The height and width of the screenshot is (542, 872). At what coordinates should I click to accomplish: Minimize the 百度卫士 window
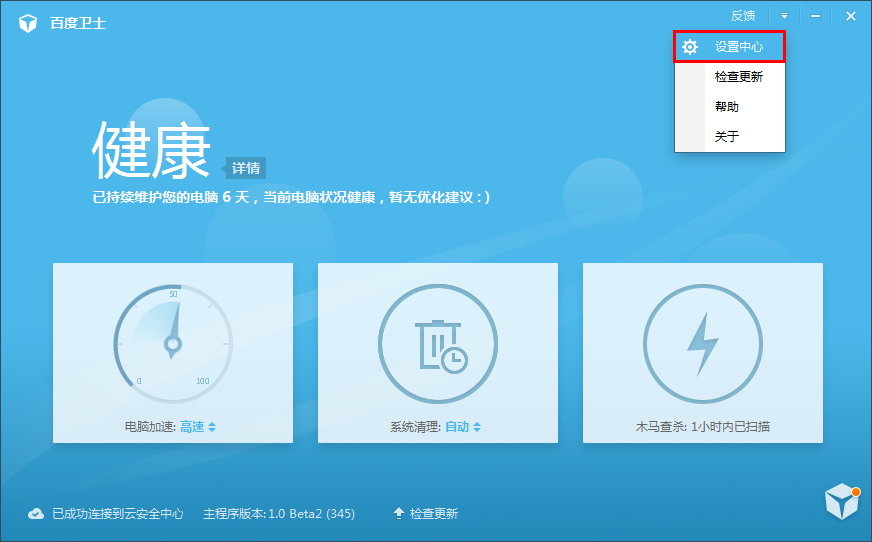tap(815, 16)
